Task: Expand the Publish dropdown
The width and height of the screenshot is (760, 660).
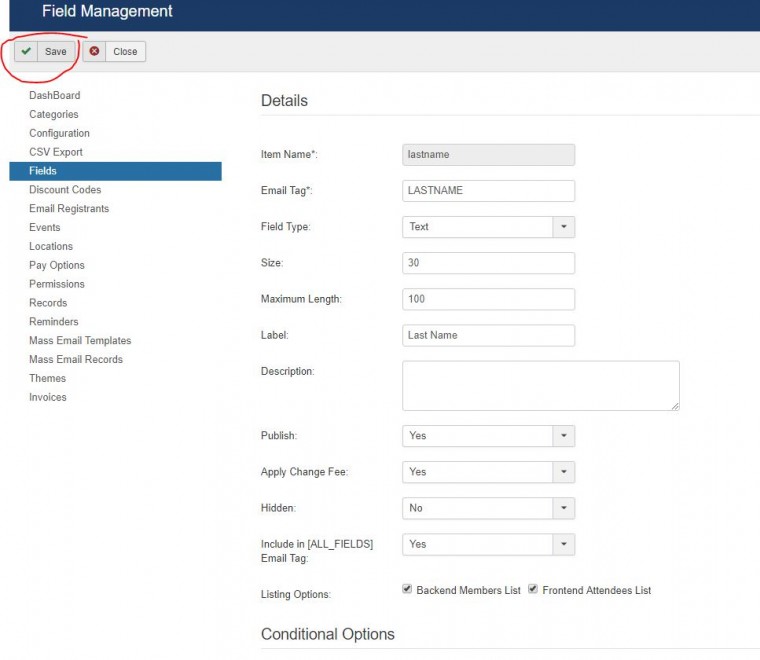Action: point(563,436)
